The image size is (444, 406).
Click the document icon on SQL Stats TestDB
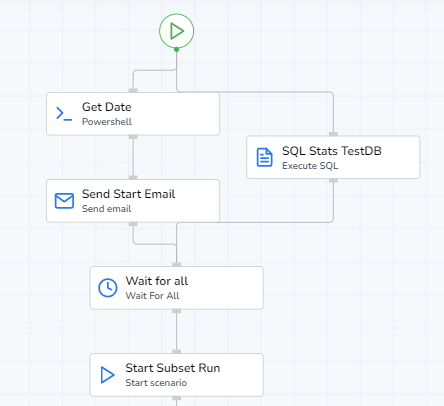(x=264, y=157)
